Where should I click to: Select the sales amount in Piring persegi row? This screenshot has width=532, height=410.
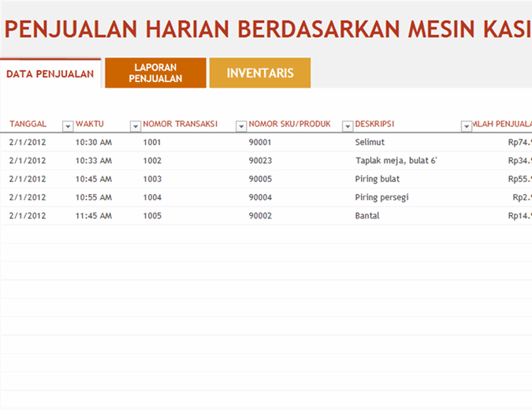point(523,197)
